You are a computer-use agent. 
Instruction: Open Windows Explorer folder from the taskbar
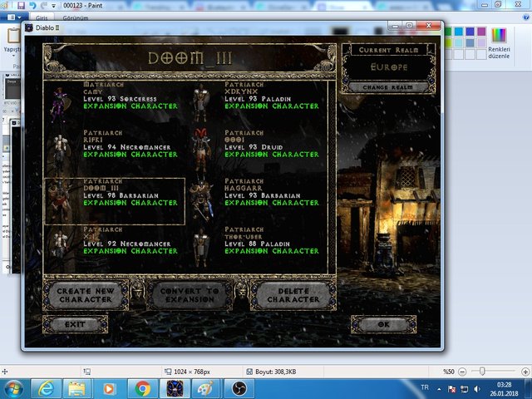point(76,389)
